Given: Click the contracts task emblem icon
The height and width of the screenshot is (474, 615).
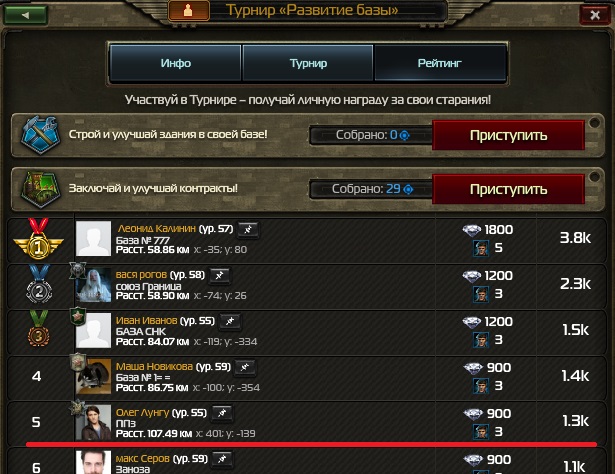Looking at the screenshot, I should coord(40,189).
